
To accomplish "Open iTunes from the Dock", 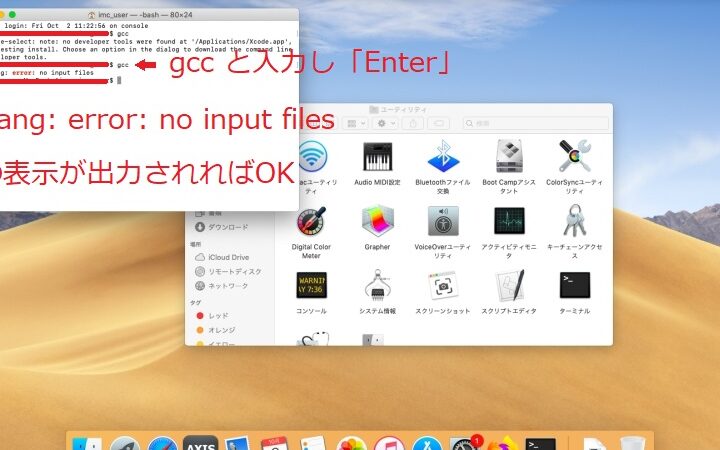I will coord(389,444).
